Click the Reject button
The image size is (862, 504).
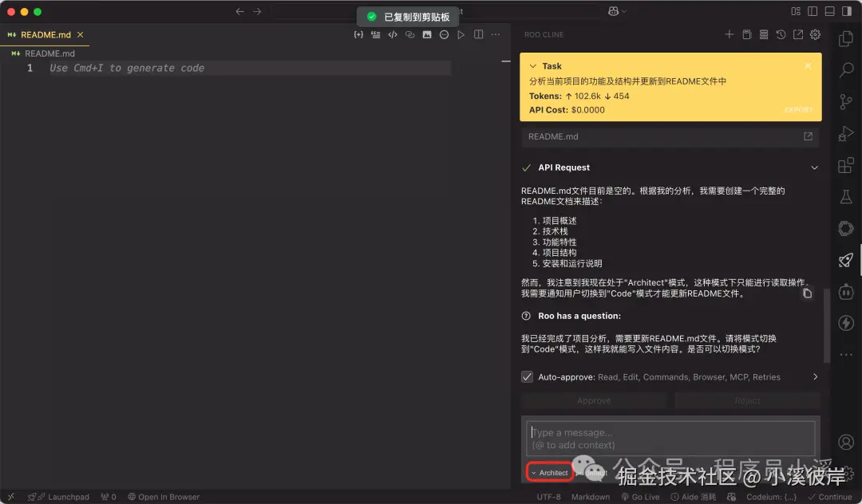click(x=747, y=401)
